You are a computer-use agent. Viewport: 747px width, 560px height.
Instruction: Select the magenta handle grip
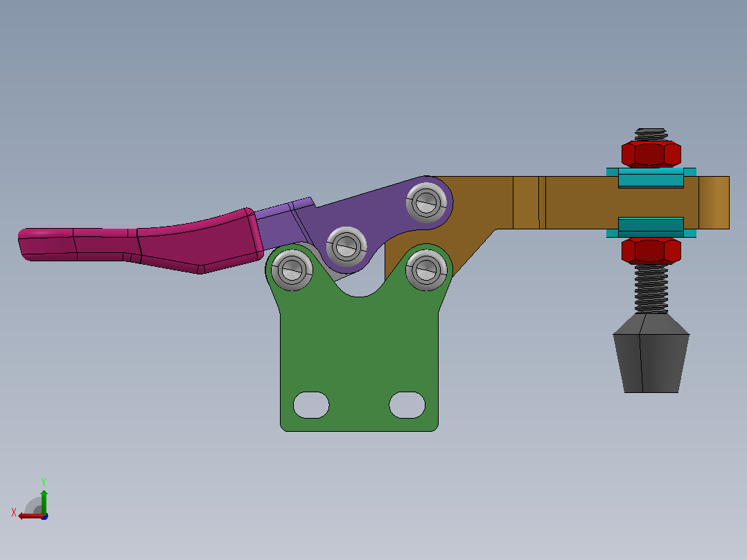[141, 241]
